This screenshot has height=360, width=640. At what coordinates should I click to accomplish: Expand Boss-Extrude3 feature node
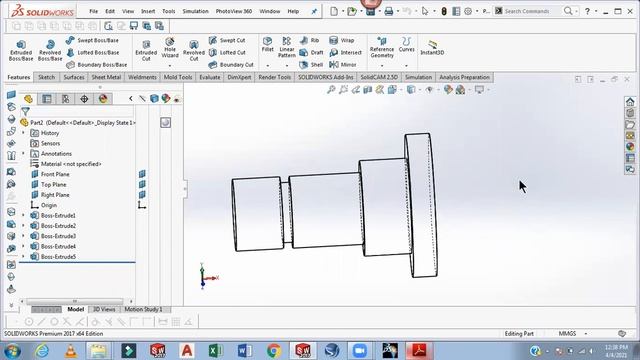tap(23, 236)
